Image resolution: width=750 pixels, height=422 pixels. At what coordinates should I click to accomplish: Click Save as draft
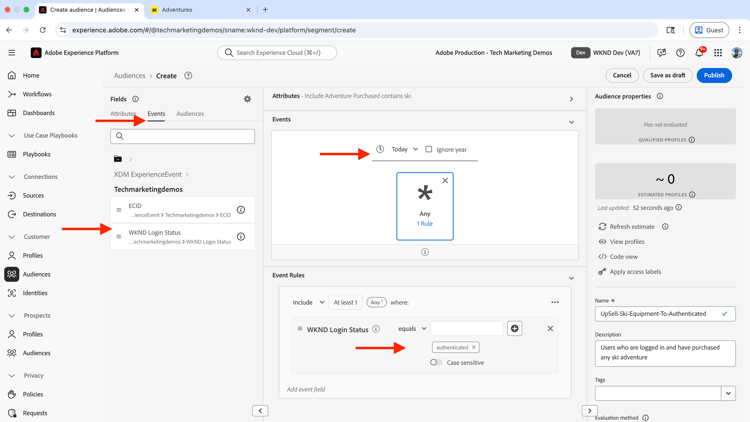pos(668,75)
